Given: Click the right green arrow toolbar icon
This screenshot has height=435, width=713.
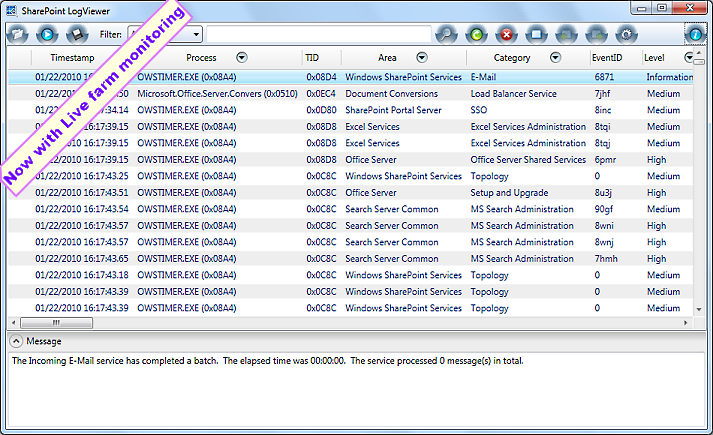Looking at the screenshot, I should (597, 35).
